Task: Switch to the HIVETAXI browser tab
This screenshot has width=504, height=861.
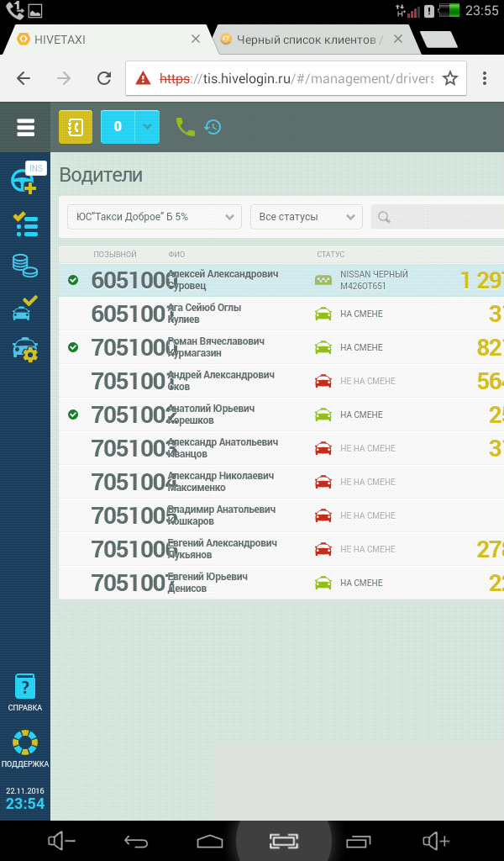Action: [x=101, y=40]
